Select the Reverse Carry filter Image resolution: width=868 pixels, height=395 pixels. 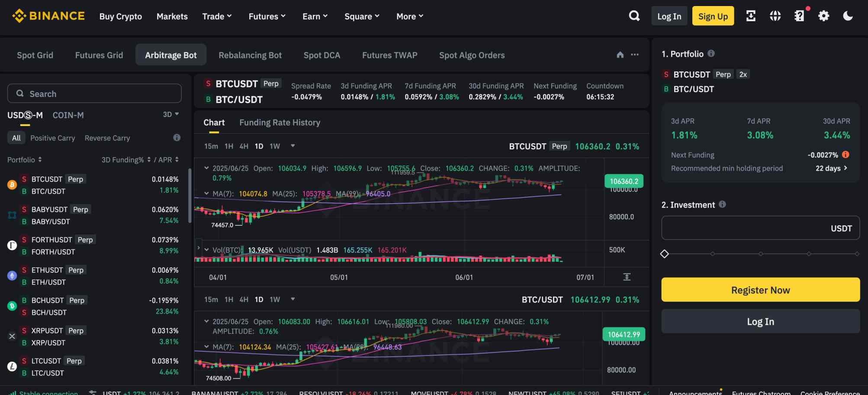click(x=107, y=138)
